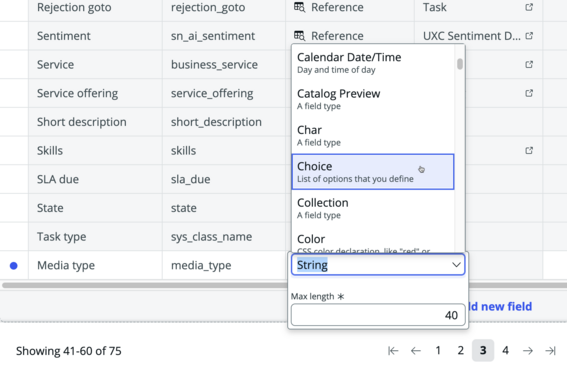Click Add new field link
The width and height of the screenshot is (567, 370).
pyautogui.click(x=500, y=306)
